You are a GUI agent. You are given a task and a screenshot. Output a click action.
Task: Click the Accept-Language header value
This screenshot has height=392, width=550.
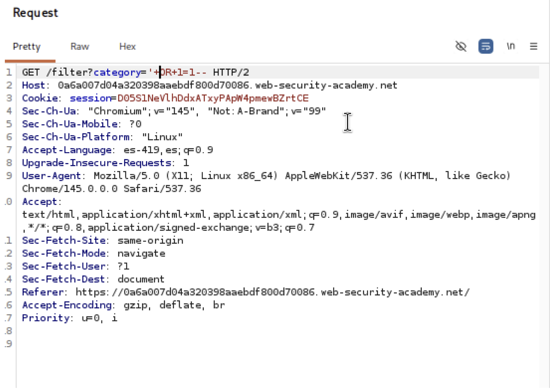point(168,150)
